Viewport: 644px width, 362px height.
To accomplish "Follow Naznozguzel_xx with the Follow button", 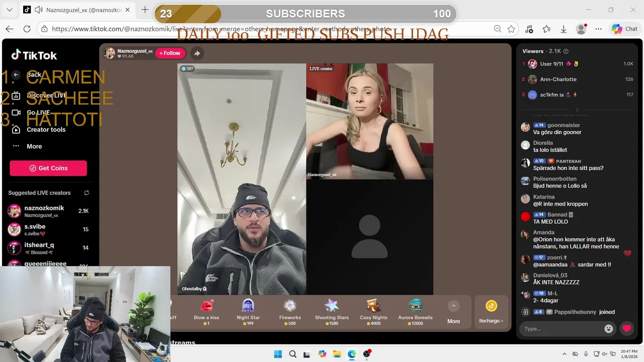I will click(x=170, y=53).
